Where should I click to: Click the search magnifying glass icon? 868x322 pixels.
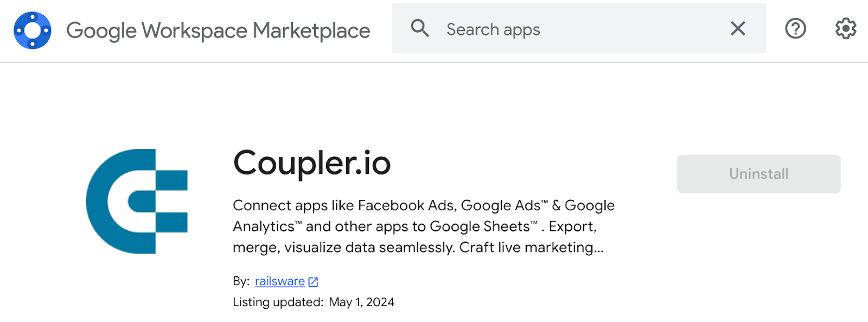pos(420,28)
